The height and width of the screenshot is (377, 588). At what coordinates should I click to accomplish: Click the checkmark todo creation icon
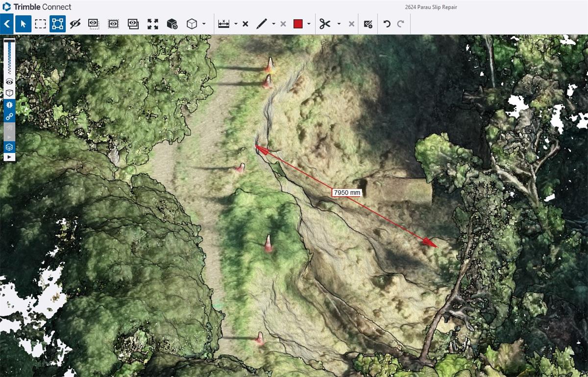pyautogui.click(x=368, y=24)
